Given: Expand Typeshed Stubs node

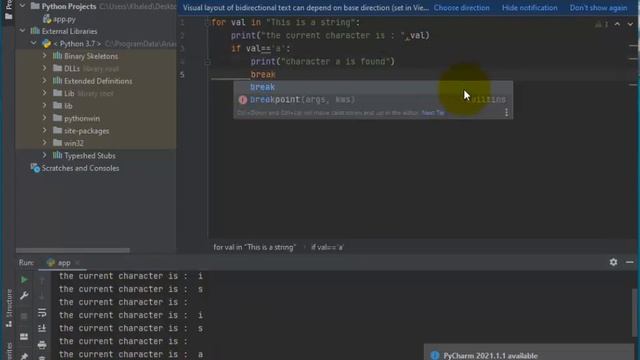Looking at the screenshot, I should 44,155.
